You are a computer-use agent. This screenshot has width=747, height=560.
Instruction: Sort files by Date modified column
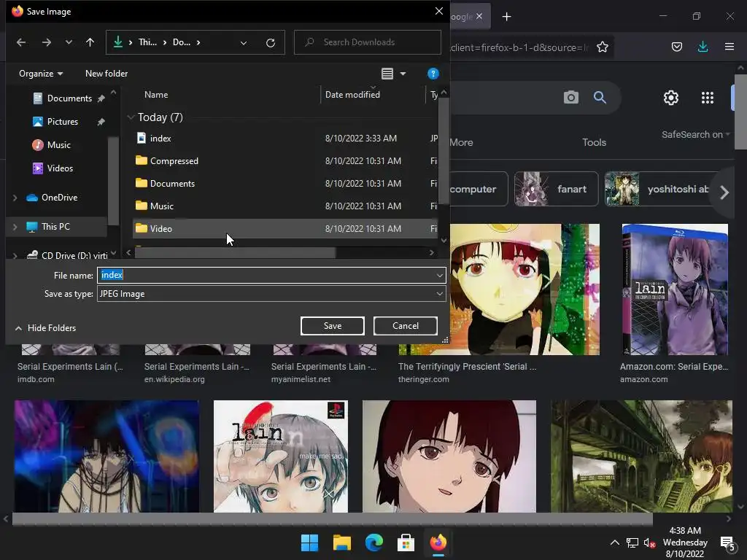pyautogui.click(x=352, y=95)
